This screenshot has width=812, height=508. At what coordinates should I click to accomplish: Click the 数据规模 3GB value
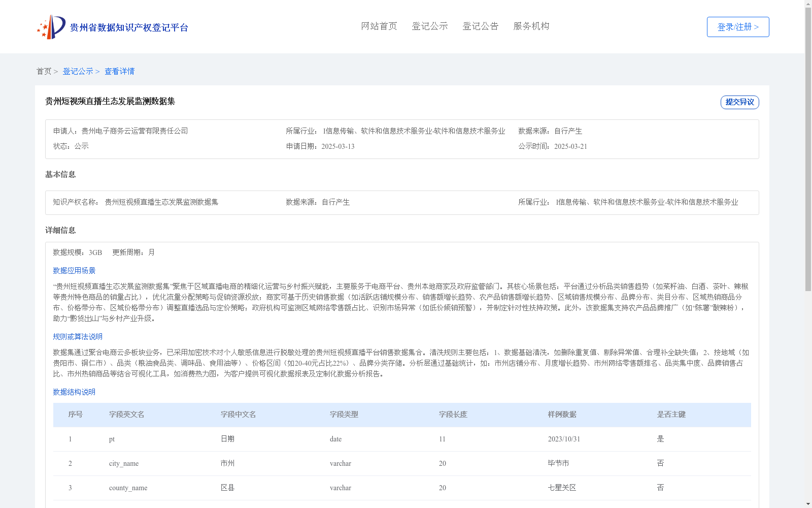95,252
